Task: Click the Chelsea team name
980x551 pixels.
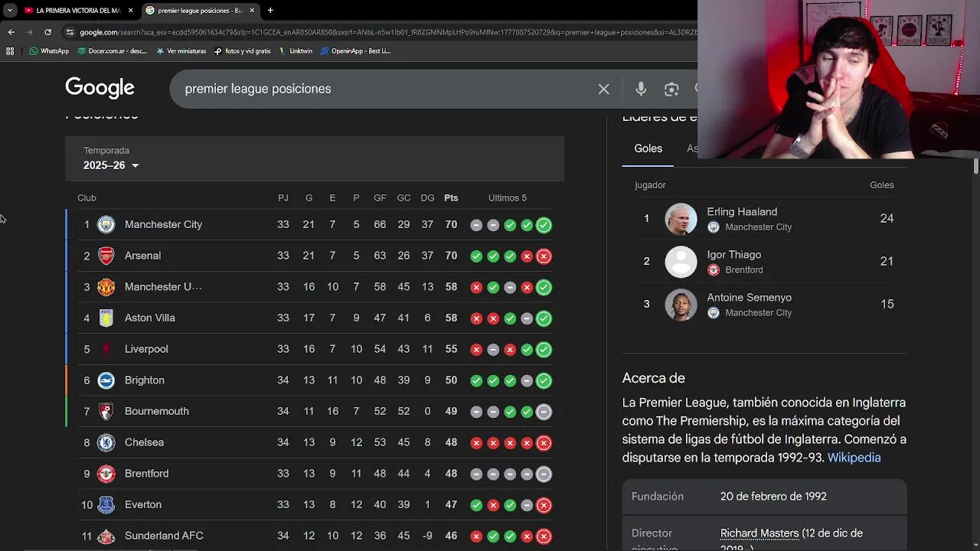Action: coord(144,442)
